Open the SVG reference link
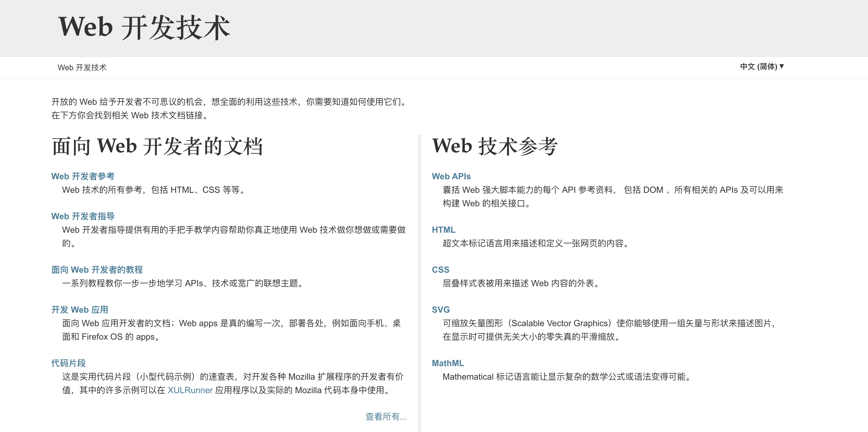Viewport: 868px width, 432px height. 441,310
